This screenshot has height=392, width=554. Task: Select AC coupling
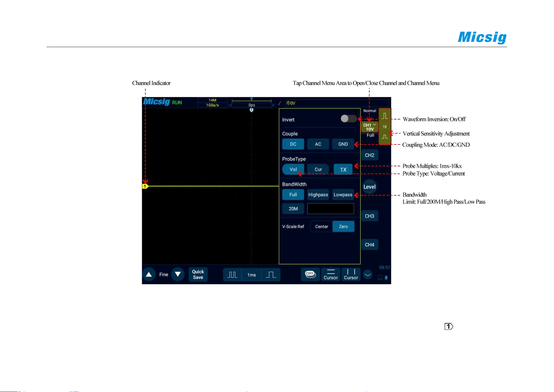pos(318,144)
